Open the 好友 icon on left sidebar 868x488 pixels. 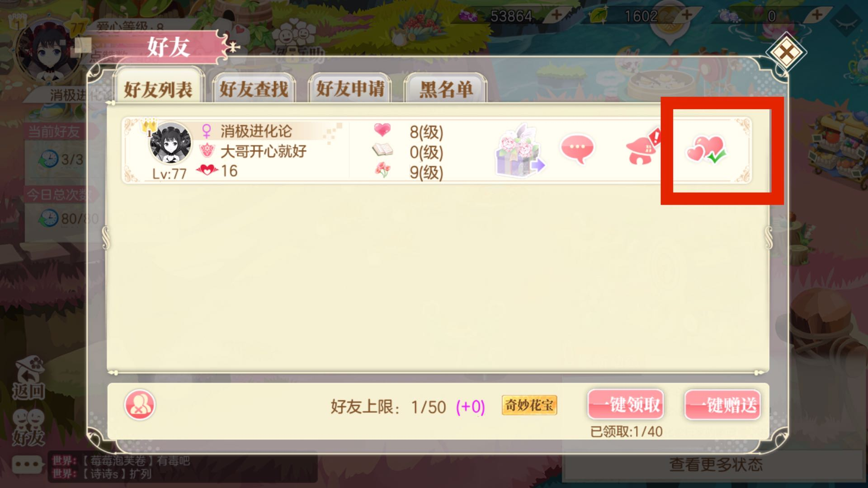[28, 427]
